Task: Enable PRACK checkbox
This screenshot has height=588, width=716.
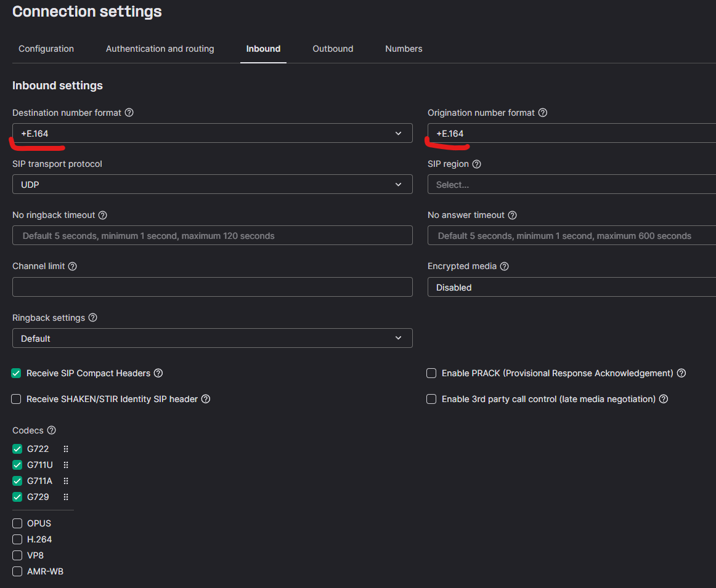Action: pyautogui.click(x=431, y=373)
